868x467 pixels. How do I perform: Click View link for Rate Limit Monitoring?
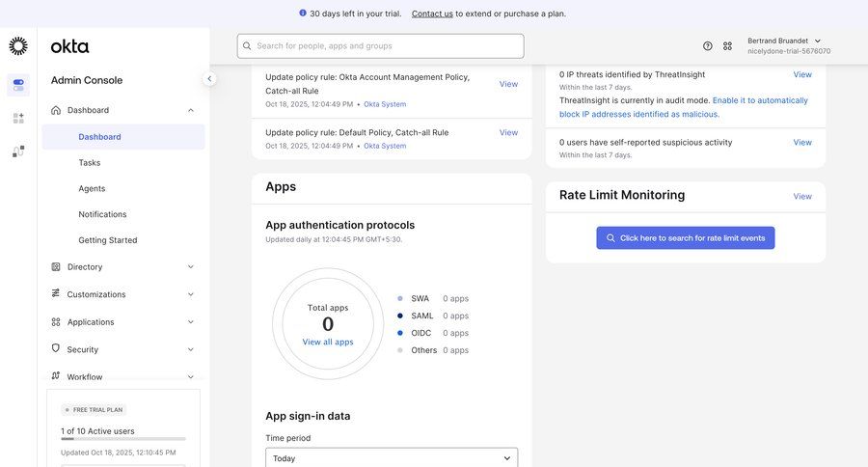coord(802,196)
